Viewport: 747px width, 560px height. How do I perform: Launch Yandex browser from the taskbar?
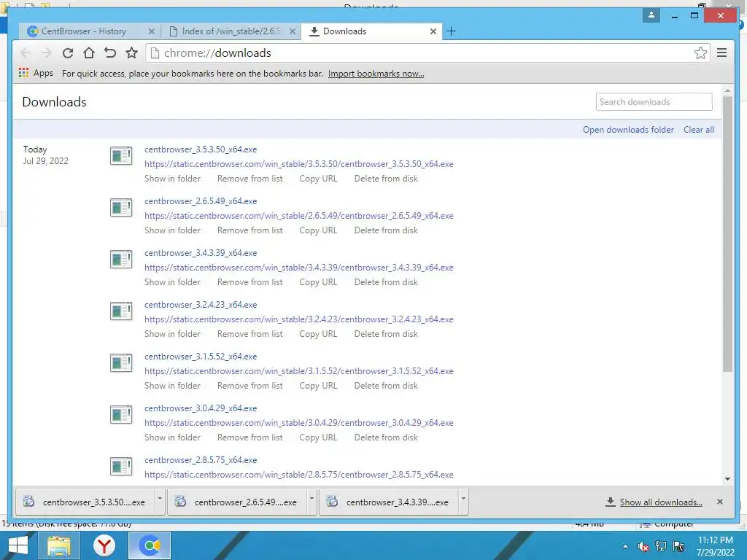tap(104, 545)
